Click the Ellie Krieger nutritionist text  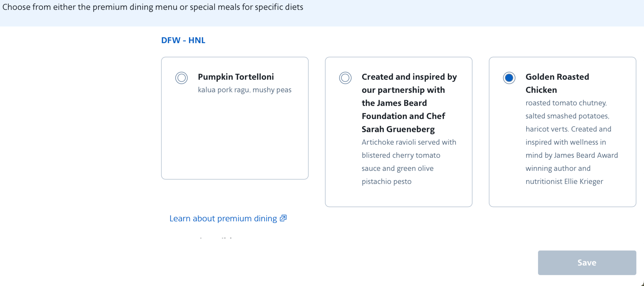[x=564, y=181]
